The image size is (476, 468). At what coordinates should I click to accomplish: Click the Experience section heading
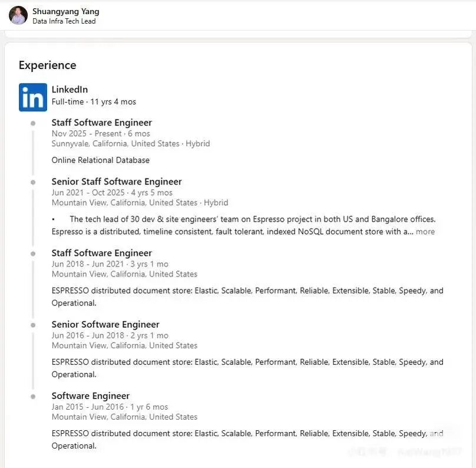(x=48, y=65)
